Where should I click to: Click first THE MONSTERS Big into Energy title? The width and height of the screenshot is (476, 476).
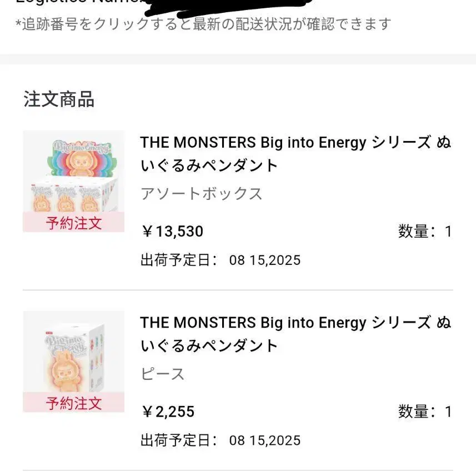click(x=295, y=154)
